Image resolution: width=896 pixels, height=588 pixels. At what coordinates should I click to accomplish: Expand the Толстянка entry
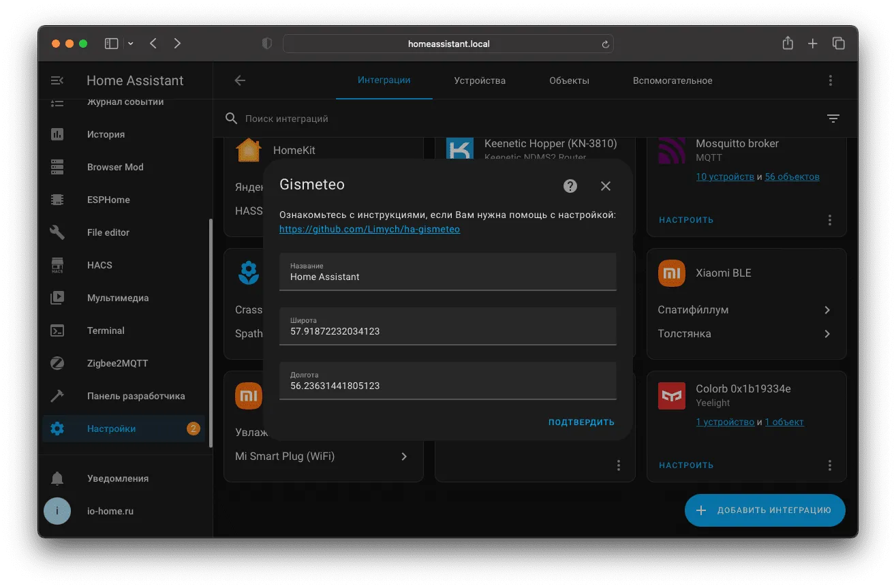(x=746, y=334)
